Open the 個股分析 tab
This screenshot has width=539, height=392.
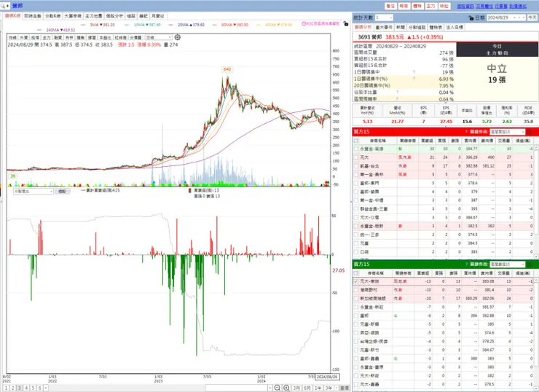(114, 16)
